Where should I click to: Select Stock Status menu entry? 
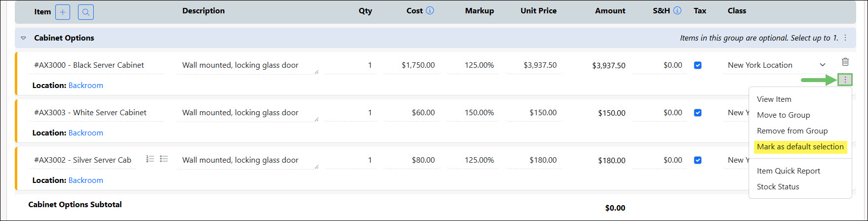778,187
